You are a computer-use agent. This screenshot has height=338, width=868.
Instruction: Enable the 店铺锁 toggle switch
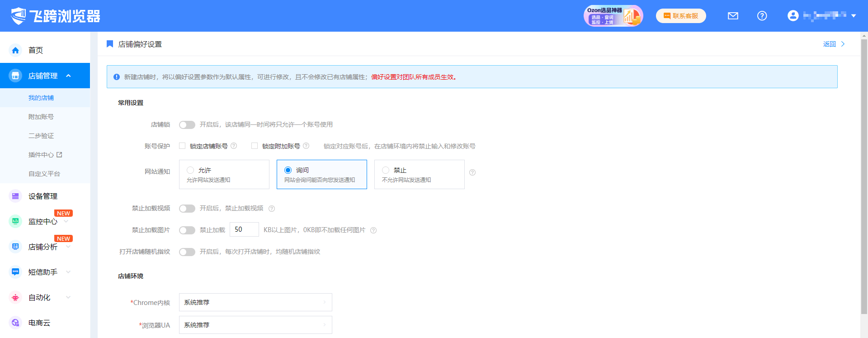(187, 125)
